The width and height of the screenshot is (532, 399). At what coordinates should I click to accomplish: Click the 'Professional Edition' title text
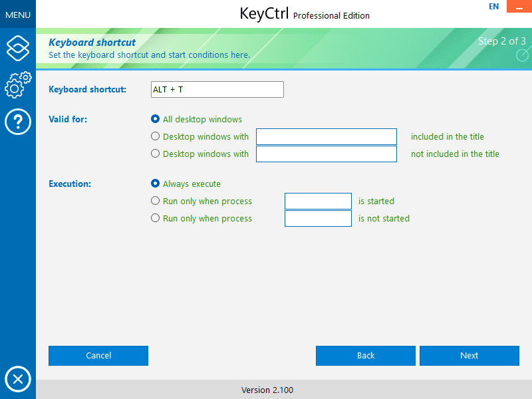pos(331,15)
